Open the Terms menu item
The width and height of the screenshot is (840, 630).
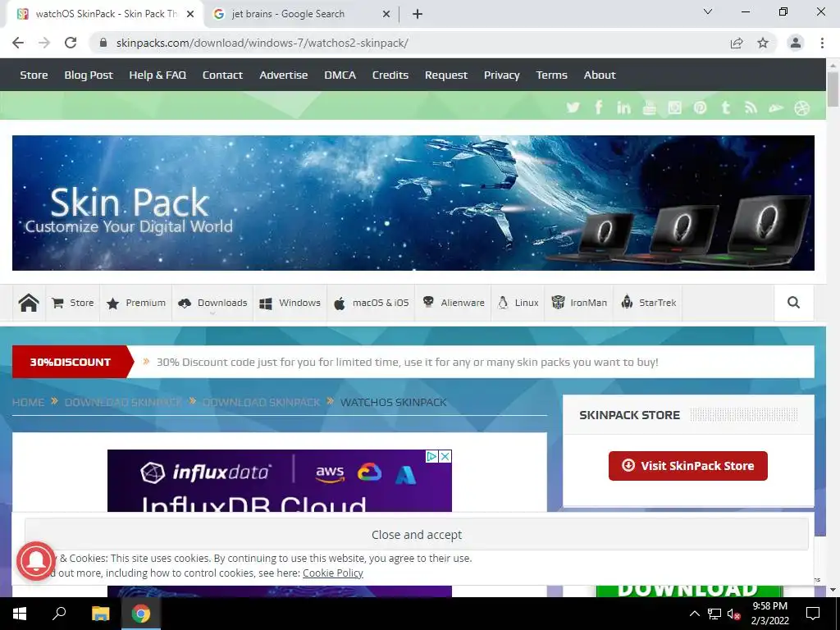point(551,75)
